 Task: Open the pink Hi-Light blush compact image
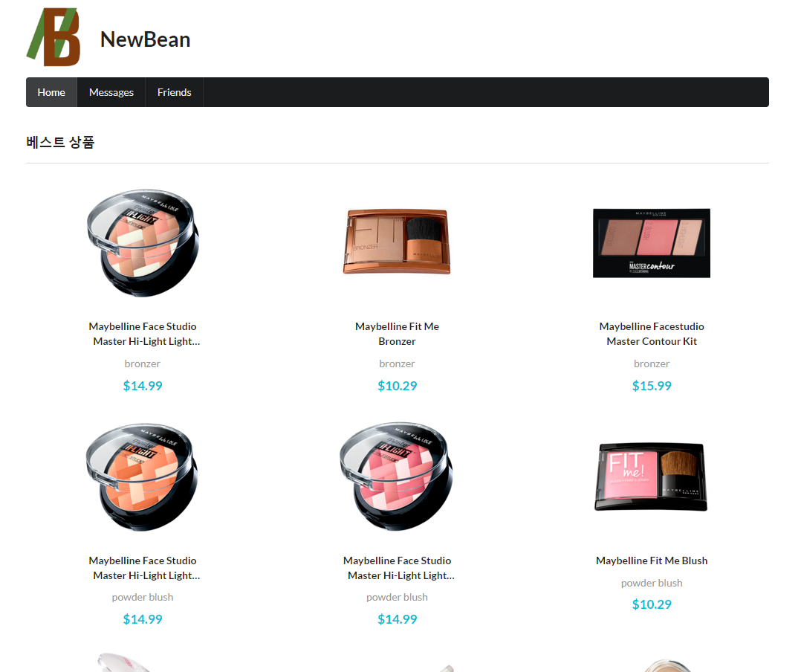coord(397,476)
